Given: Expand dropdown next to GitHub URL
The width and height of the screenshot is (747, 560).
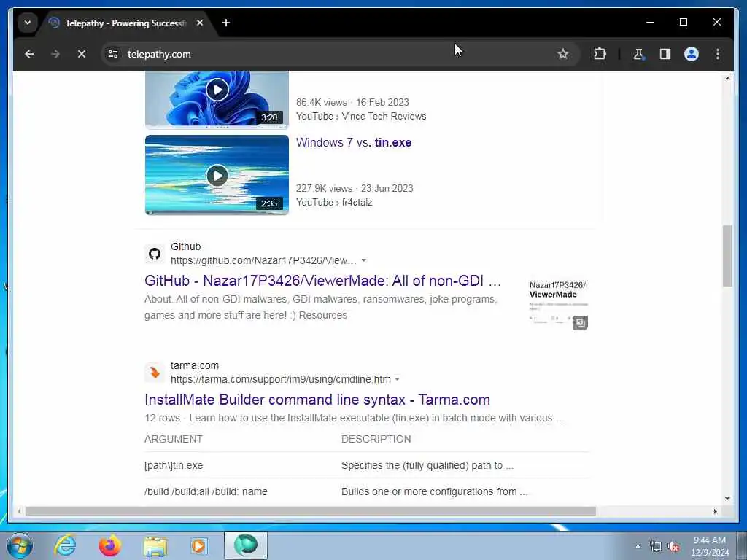Looking at the screenshot, I should pos(364,260).
